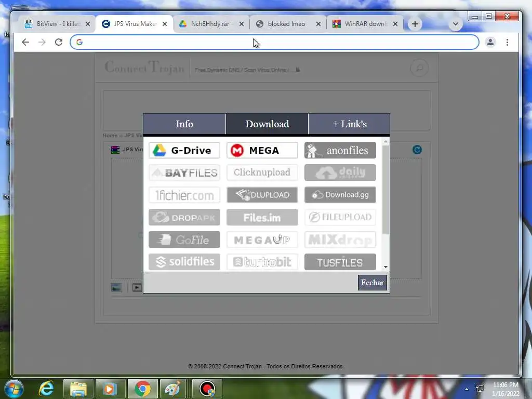Select the solidfiles mirror
Screen dimensions: 532x399
[184, 262]
